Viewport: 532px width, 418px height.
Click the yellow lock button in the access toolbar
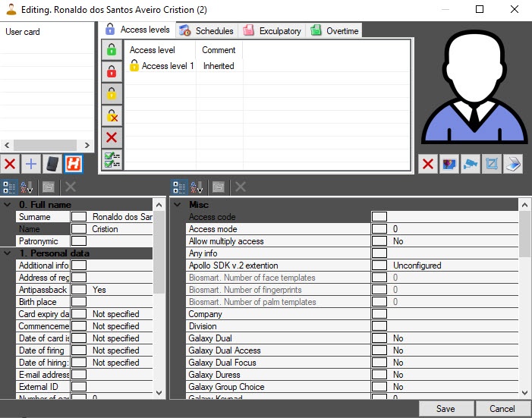click(112, 93)
